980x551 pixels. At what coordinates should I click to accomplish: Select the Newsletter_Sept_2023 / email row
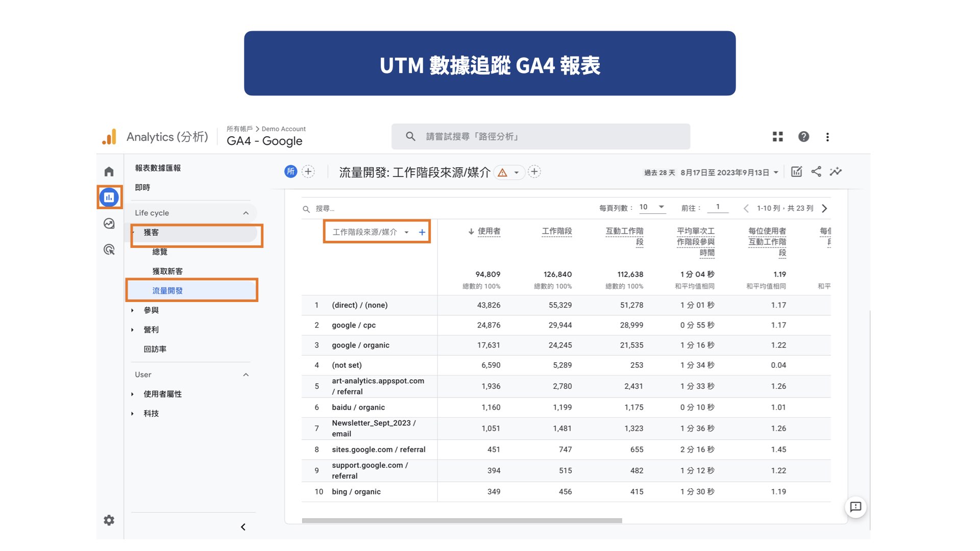pyautogui.click(x=566, y=429)
